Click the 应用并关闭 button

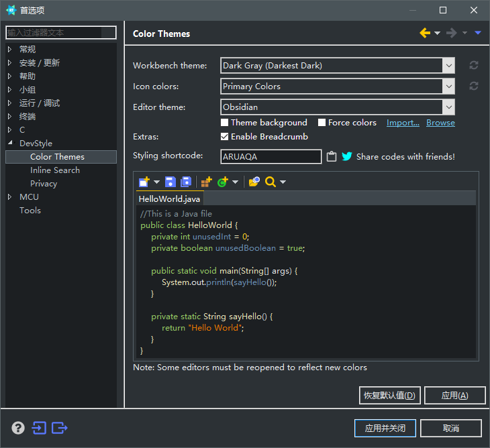point(385,428)
